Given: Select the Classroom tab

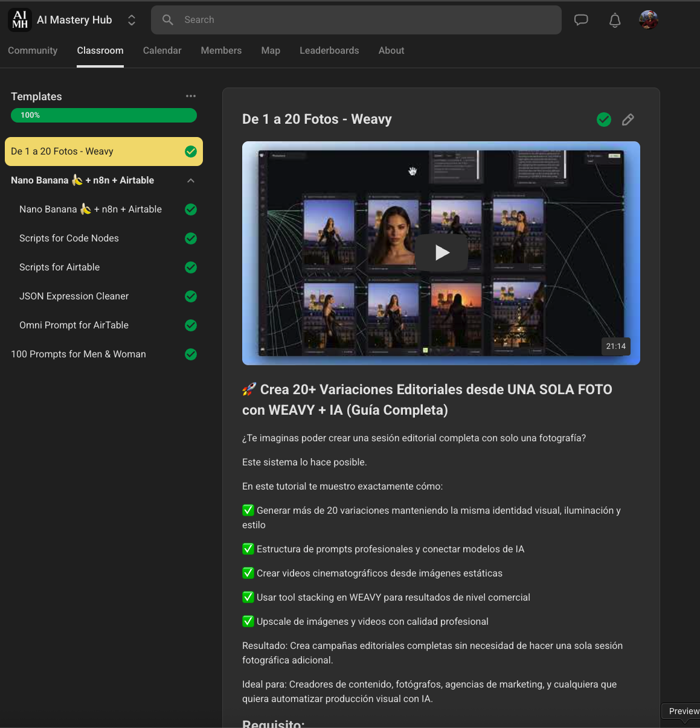Looking at the screenshot, I should [x=100, y=51].
